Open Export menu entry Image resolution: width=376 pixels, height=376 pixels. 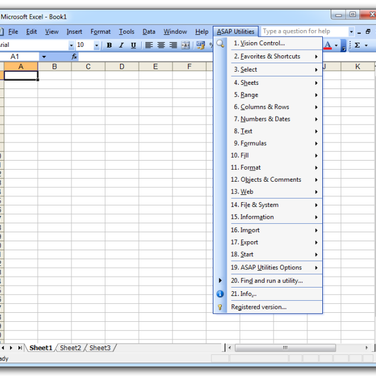pyautogui.click(x=274, y=242)
